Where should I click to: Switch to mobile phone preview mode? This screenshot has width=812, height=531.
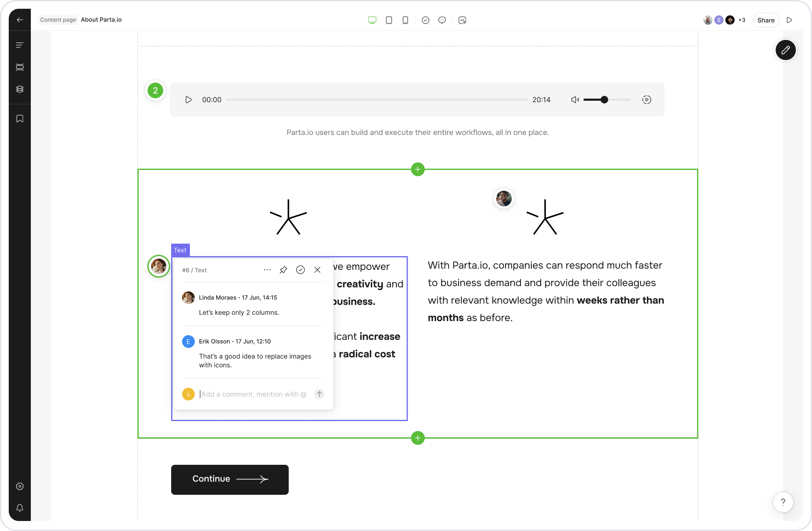405,20
